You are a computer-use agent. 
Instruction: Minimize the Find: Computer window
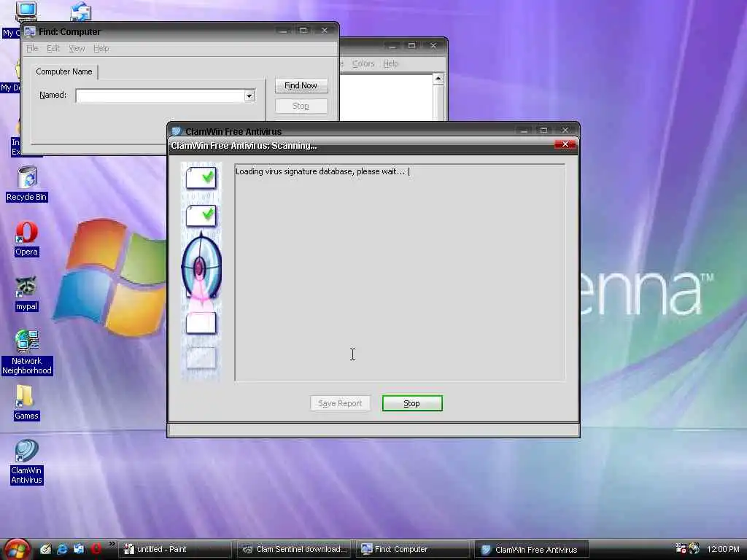pyautogui.click(x=283, y=31)
